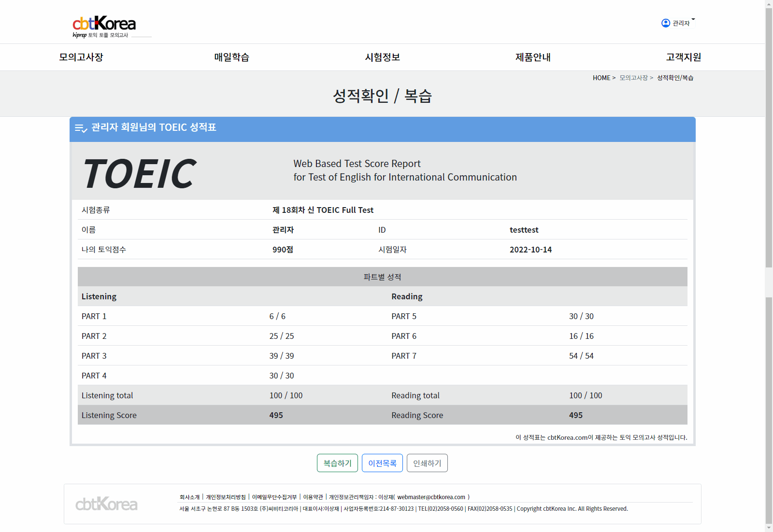
Task: Select test name '제 18회차 신 TOEIC Full Test'
Action: 323,210
